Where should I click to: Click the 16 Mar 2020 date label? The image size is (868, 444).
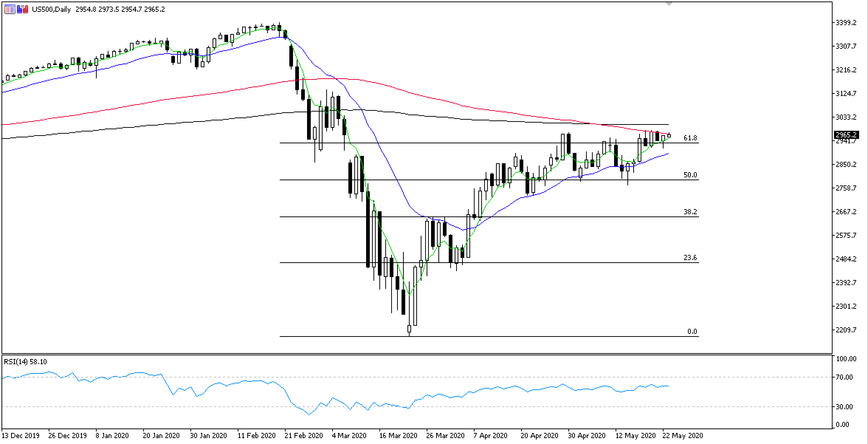398,436
